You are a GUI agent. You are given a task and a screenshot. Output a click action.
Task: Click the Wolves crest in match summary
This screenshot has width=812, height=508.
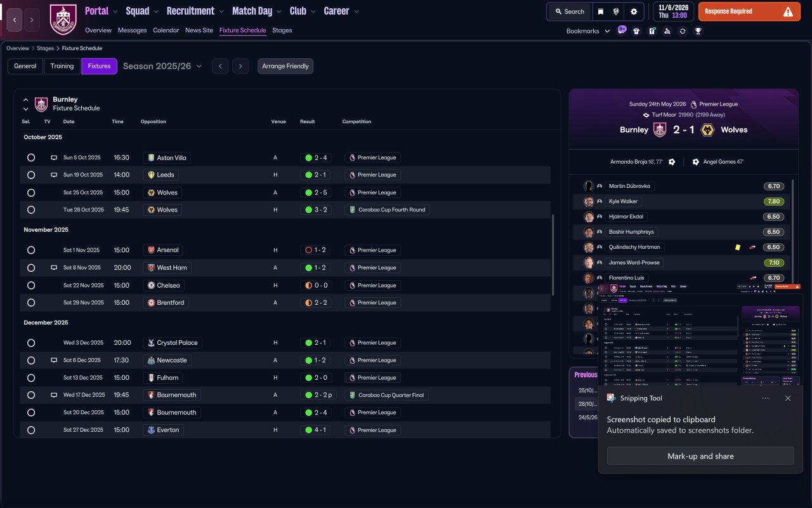[708, 130]
